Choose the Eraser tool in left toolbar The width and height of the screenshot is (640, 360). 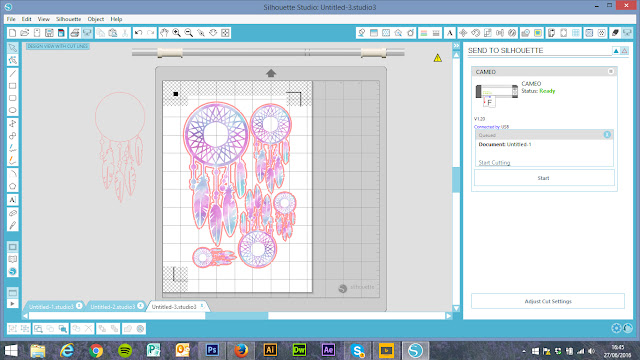pos(13,213)
